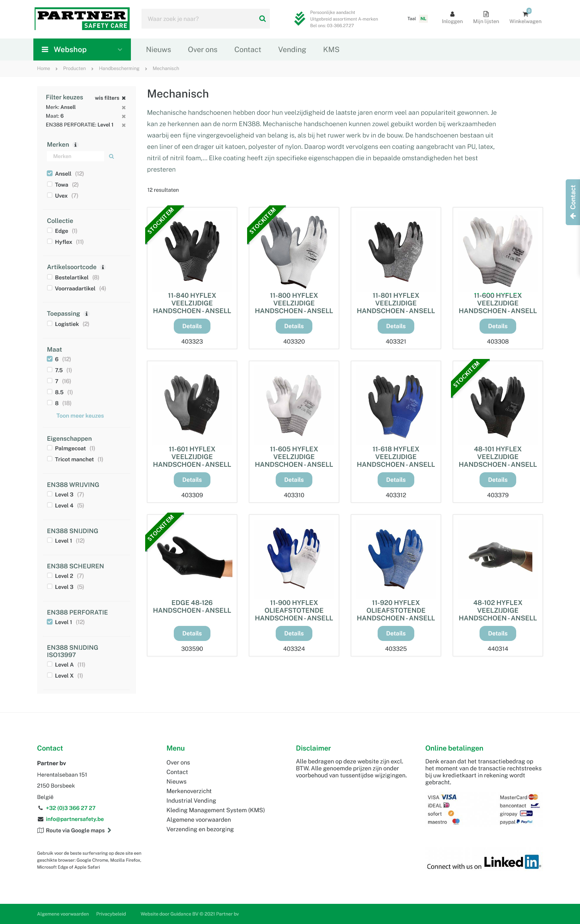The width and height of the screenshot is (580, 924).
Task: Click Details for 11-840 Hyflex glove
Action: (192, 326)
